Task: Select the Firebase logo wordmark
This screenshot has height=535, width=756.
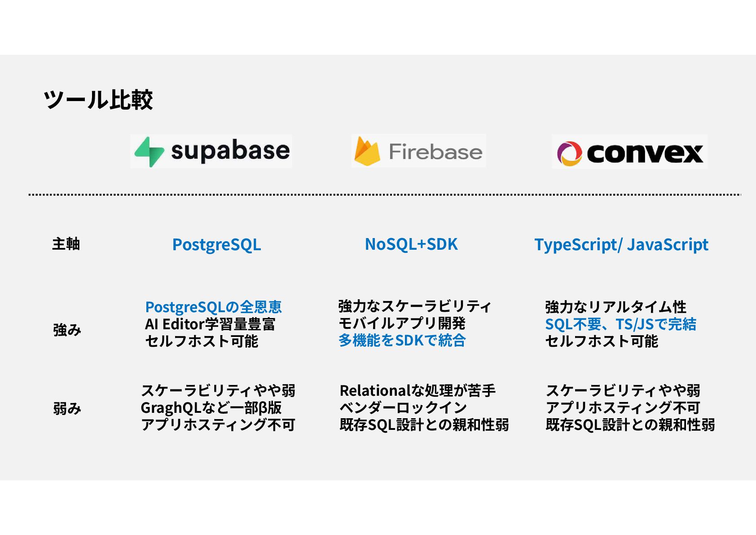Action: (x=435, y=152)
